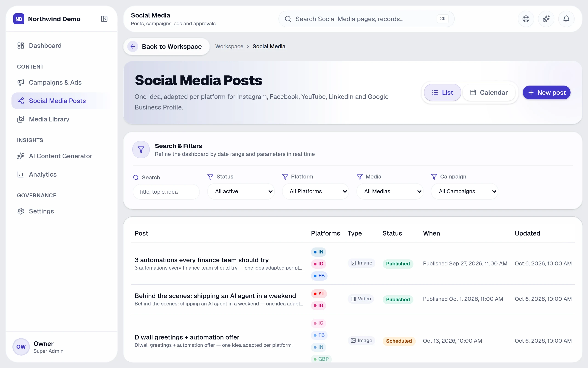
Task: Open the Status dropdown showing All active
Action: coord(241,191)
